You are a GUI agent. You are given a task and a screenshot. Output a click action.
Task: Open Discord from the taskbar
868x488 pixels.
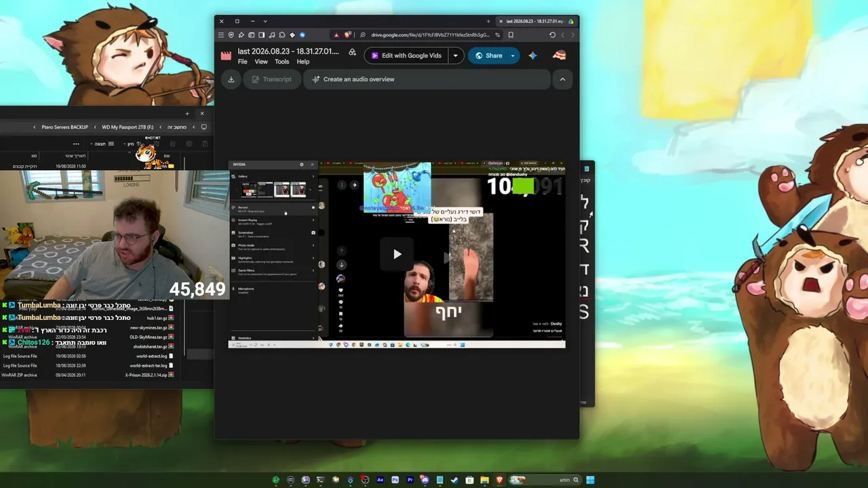tap(425, 480)
